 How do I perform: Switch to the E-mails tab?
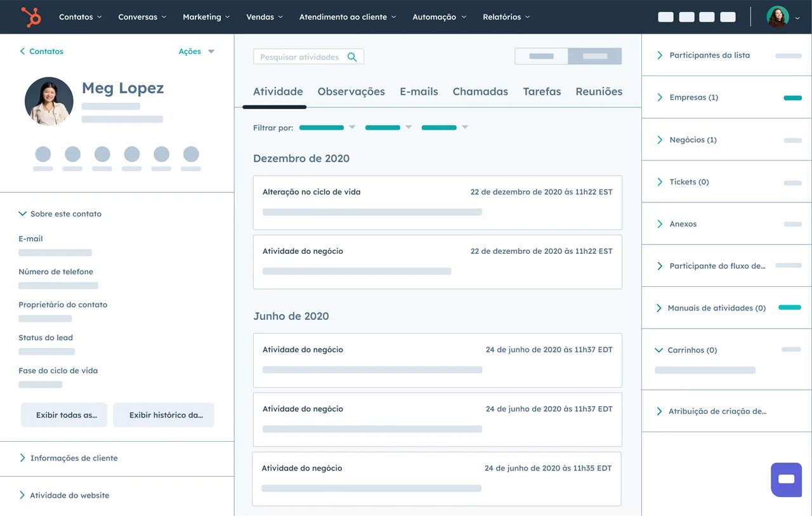419,91
